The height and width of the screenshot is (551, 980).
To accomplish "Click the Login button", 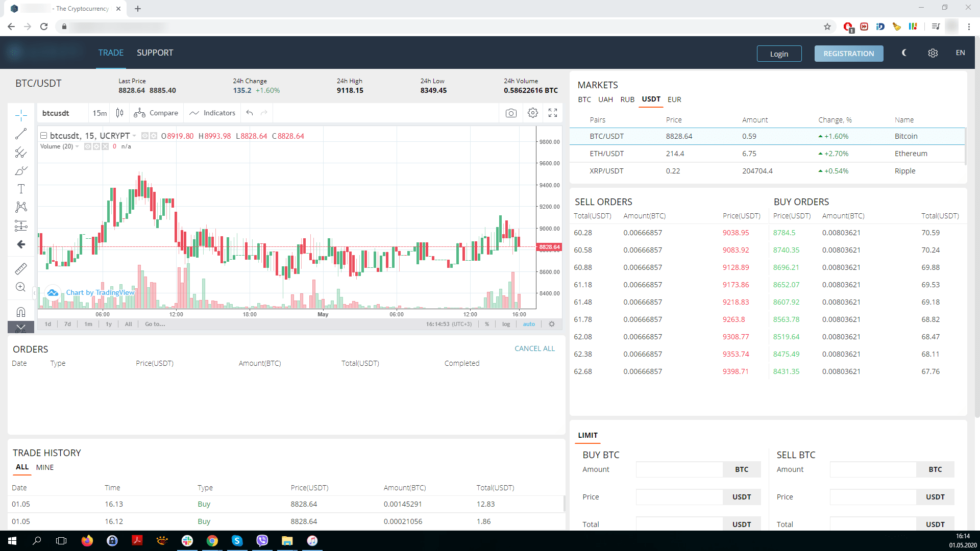I will (779, 54).
